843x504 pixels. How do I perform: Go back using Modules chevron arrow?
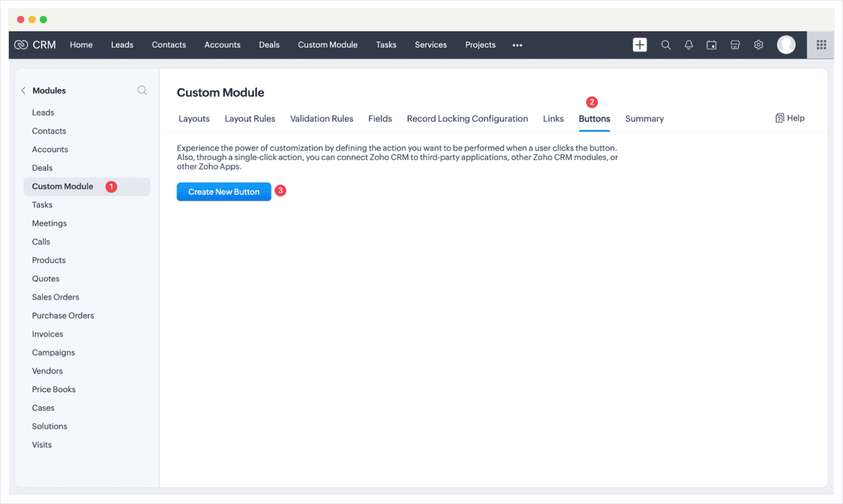23,91
